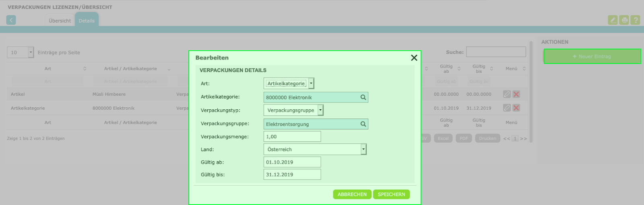Click search magnifier in Artikelkategorie field
The height and width of the screenshot is (205, 644).
click(363, 97)
